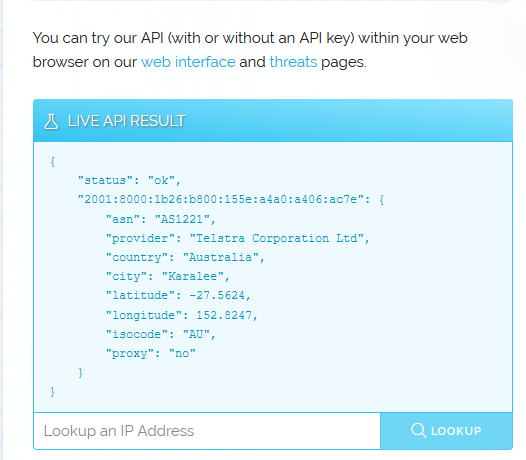Click the "status": "ok" line
526x460 pixels.
pyautogui.click(x=129, y=181)
